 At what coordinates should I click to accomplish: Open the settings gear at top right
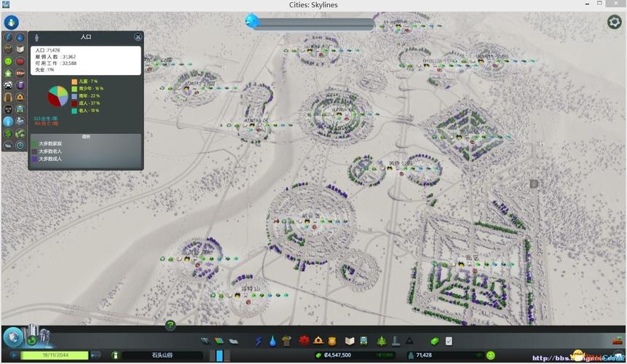click(614, 22)
